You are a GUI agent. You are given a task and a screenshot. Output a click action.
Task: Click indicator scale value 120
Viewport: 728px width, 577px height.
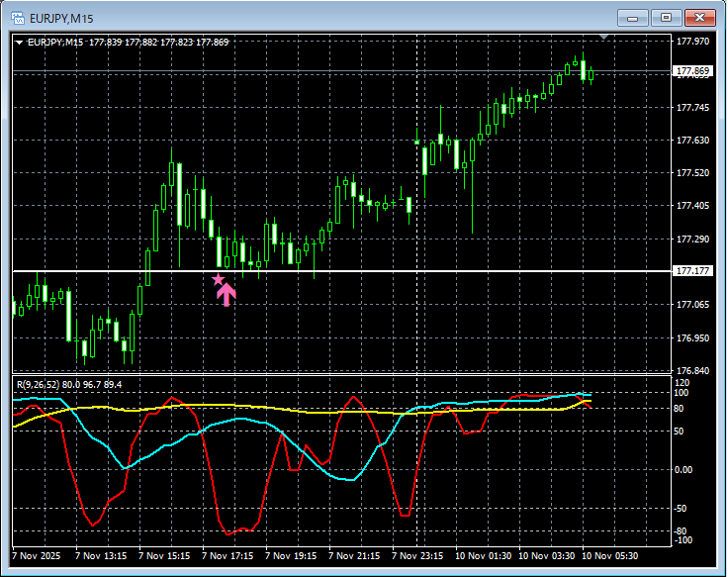[682, 383]
